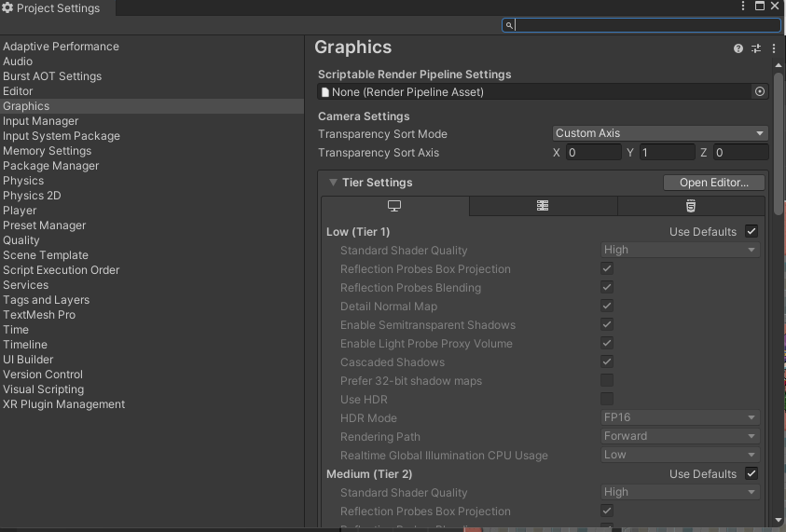The image size is (786, 532).
Task: Collapse the Tier Settings section
Action: [x=333, y=183]
